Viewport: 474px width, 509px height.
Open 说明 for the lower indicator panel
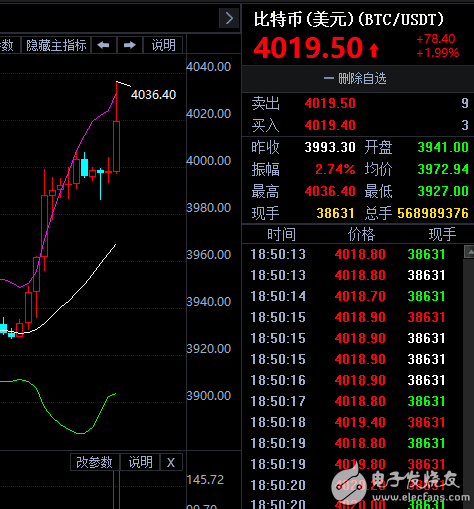tap(140, 462)
